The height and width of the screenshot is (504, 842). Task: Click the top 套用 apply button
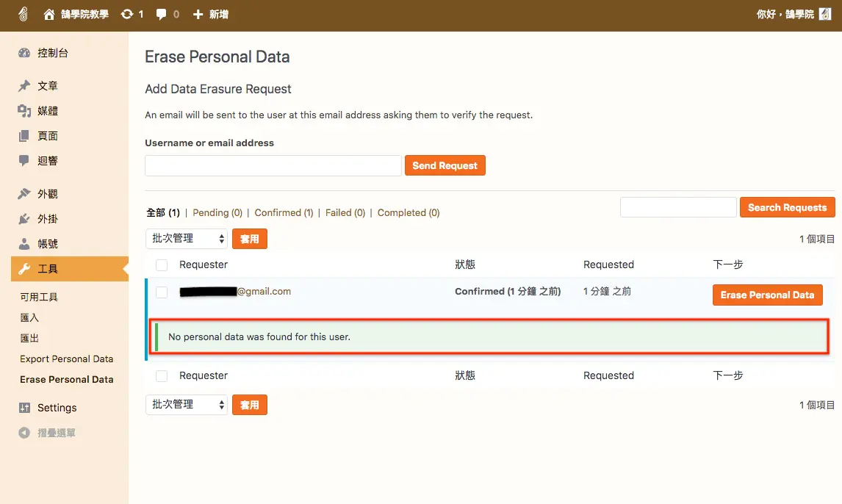(250, 239)
